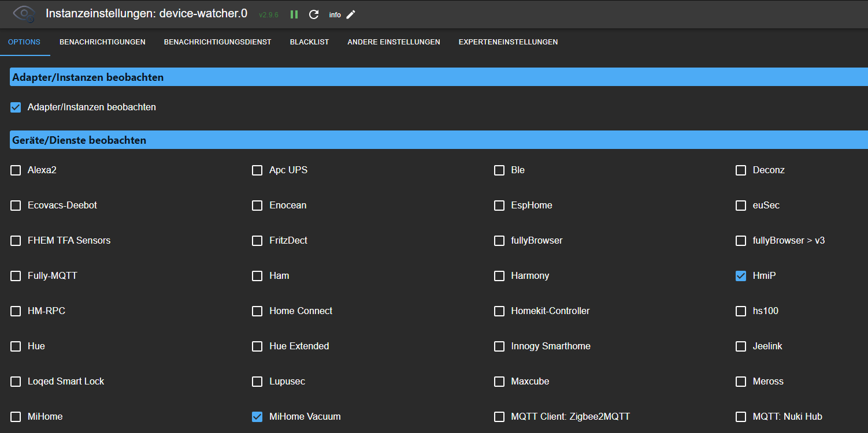
Task: Enable the Ecovacs-Deebot checkbox
Action: coord(16,206)
